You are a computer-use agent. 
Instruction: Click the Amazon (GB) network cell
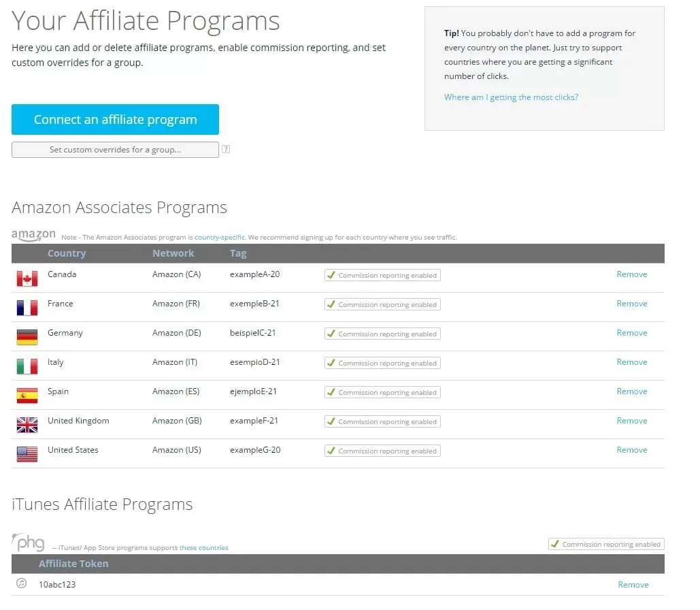pyautogui.click(x=177, y=421)
